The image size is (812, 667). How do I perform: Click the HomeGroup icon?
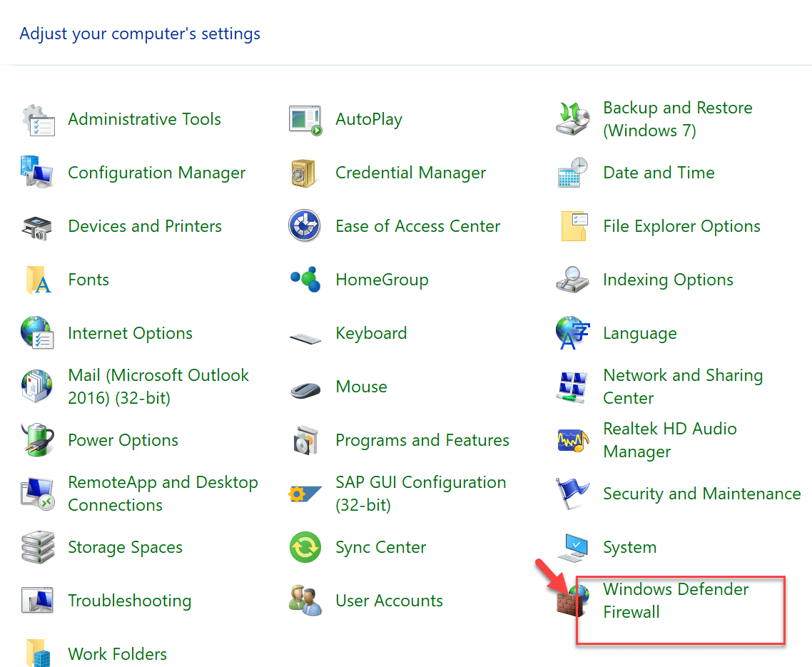point(305,280)
